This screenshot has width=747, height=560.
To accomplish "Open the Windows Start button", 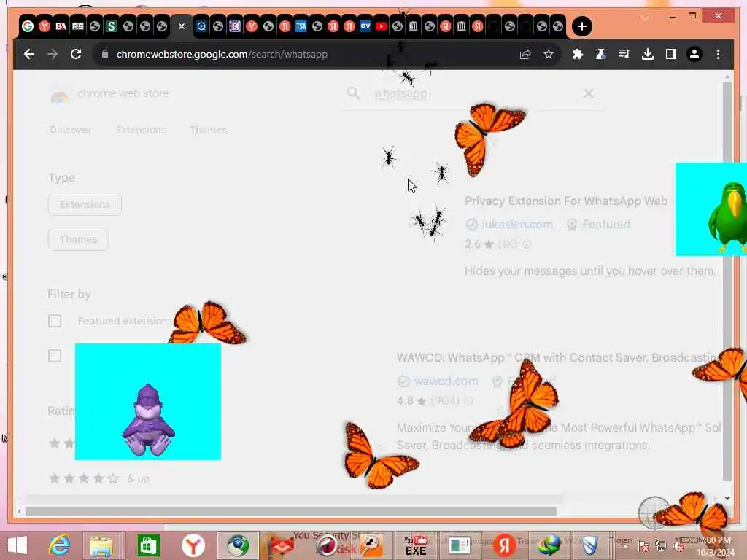I will click(18, 545).
